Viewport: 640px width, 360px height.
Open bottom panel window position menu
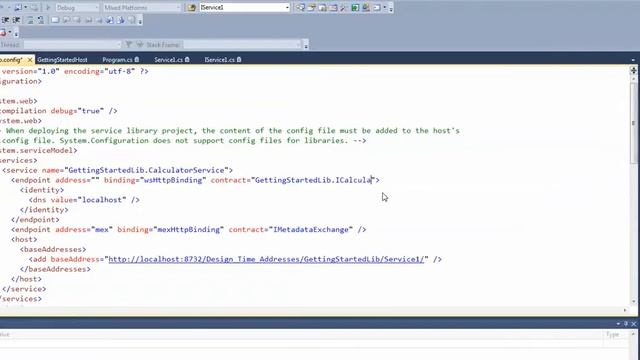click(618, 324)
